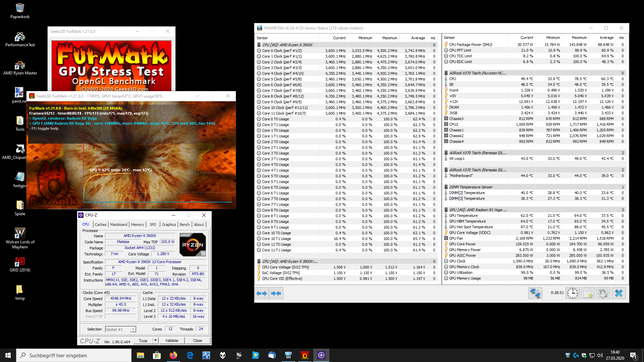Open the Socket #1 selection dropdown
Viewport: 644px width, 362px height.
coord(133,329)
